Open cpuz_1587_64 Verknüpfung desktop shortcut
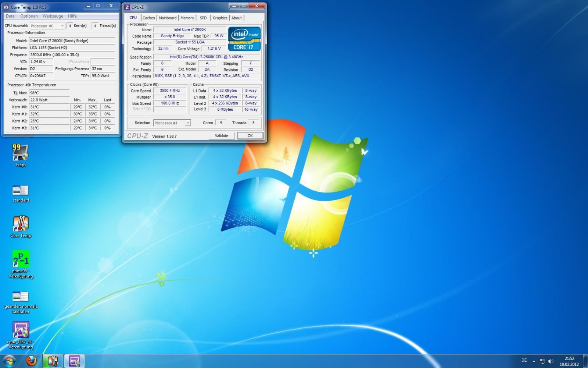The image size is (588, 368). tap(21, 335)
